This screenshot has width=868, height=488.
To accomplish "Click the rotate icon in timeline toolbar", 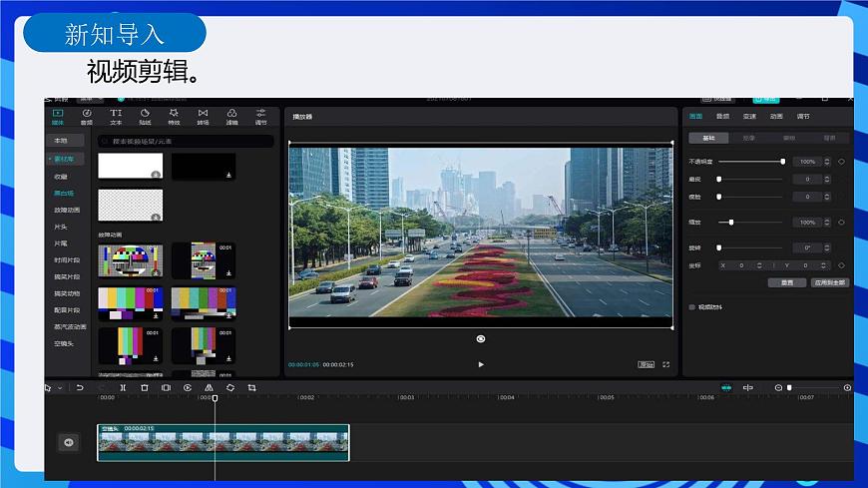I will tap(230, 388).
